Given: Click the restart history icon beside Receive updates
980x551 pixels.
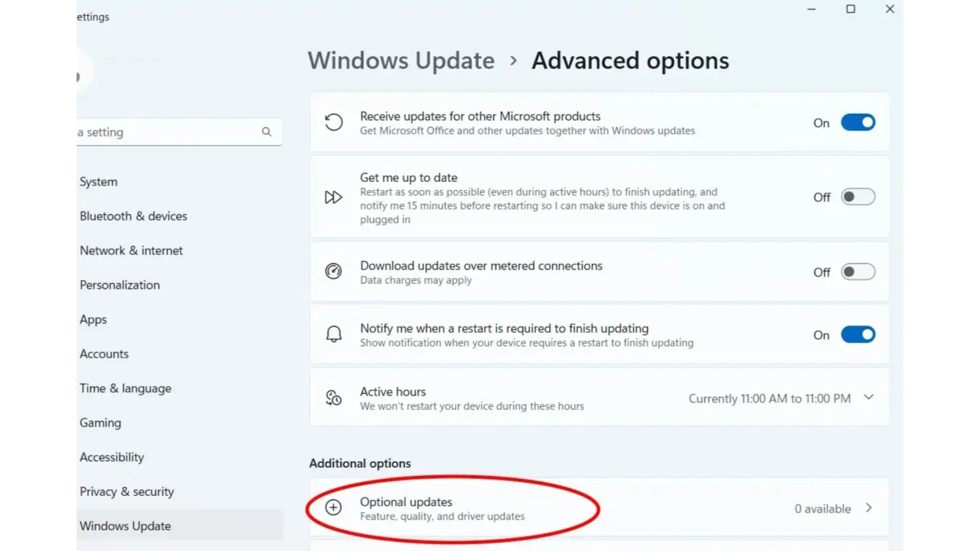Looking at the screenshot, I should coord(333,122).
